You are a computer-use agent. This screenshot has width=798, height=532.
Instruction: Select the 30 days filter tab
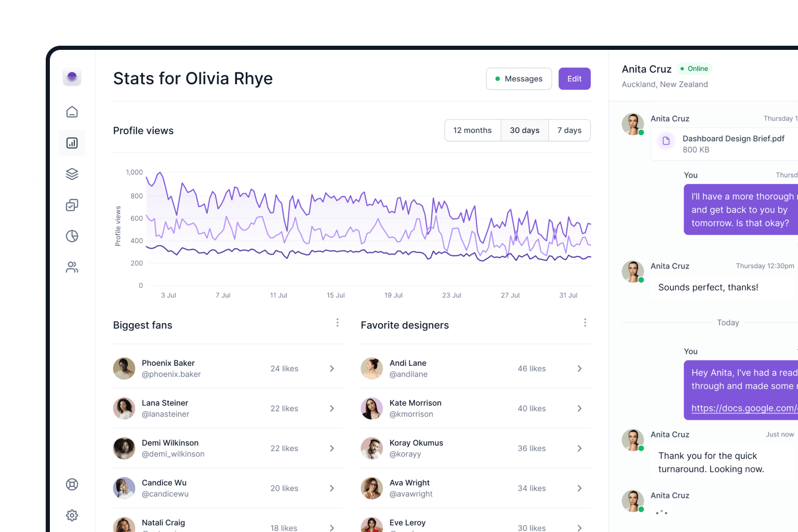point(525,130)
